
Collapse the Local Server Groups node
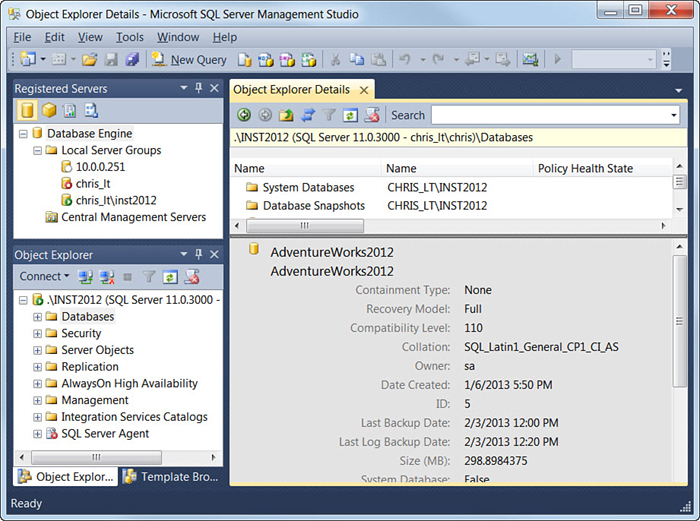38,150
